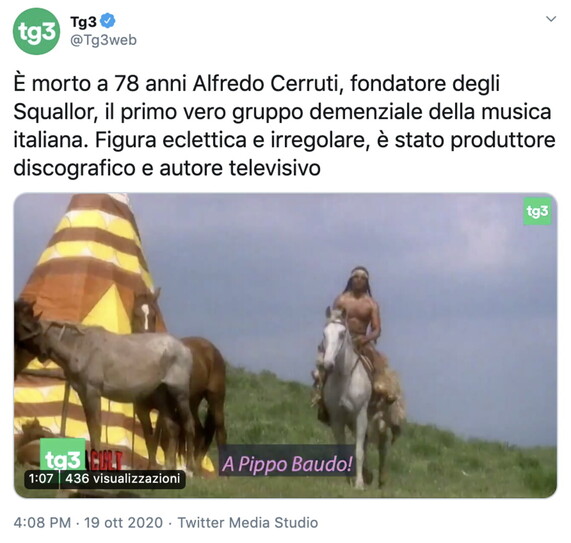The height and width of the screenshot is (543, 571).
Task: Open the Tg3 display name link
Action: tap(83, 21)
